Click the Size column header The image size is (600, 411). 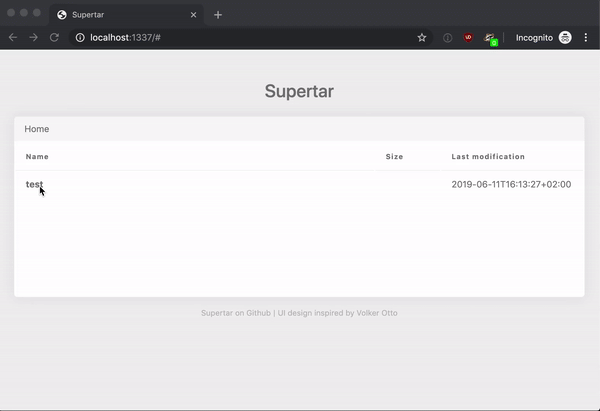[394, 157]
